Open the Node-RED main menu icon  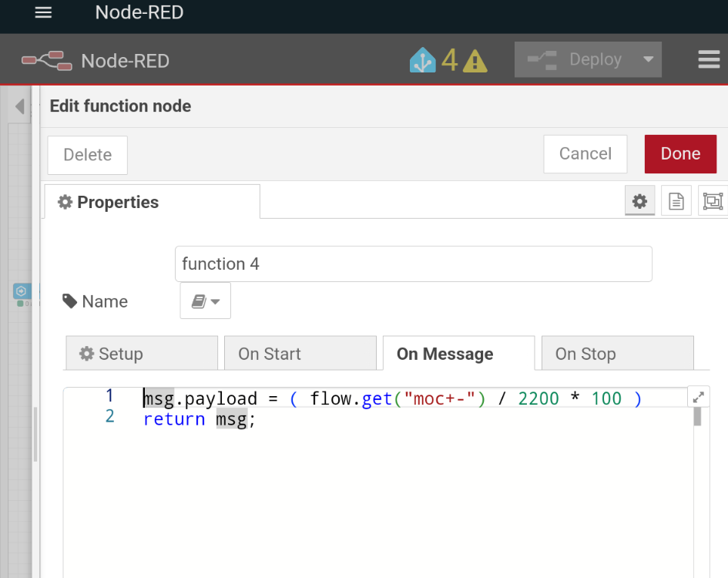tap(709, 60)
